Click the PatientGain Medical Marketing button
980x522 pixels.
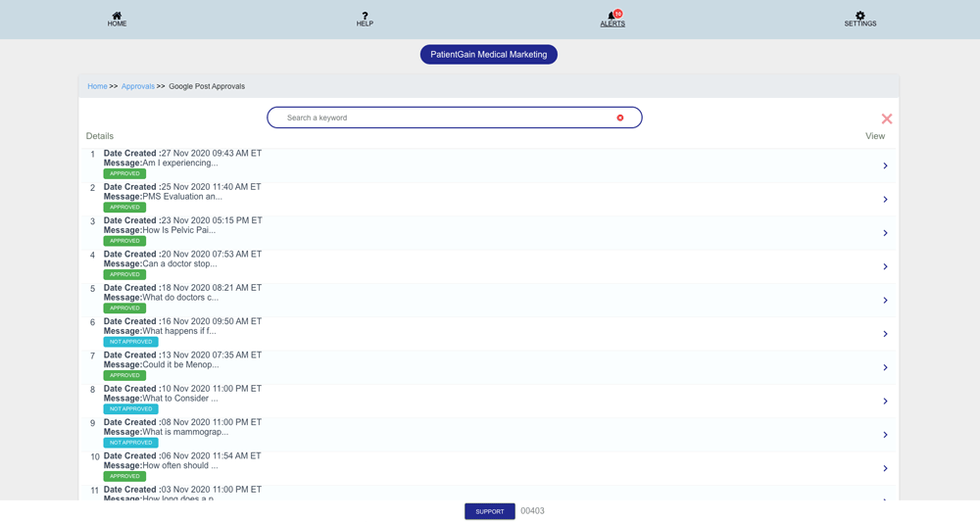pos(489,54)
